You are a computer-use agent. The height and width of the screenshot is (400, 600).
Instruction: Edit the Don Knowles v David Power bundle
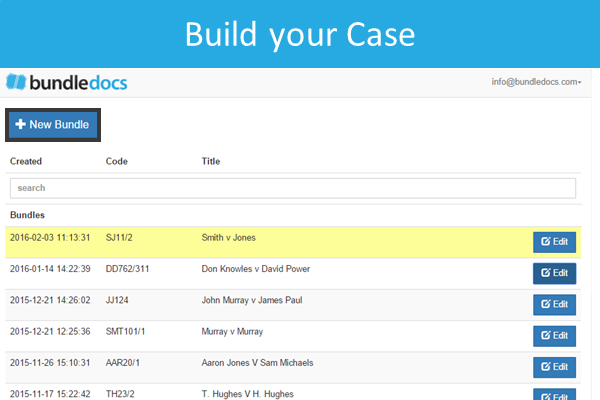tap(554, 273)
